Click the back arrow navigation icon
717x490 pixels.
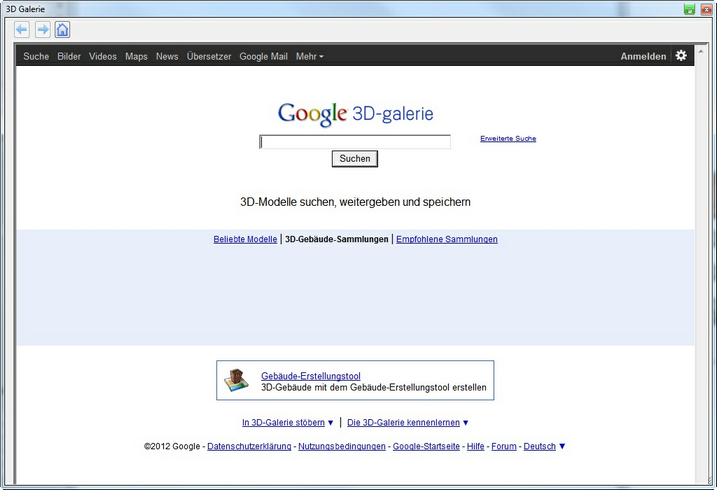click(x=21, y=30)
